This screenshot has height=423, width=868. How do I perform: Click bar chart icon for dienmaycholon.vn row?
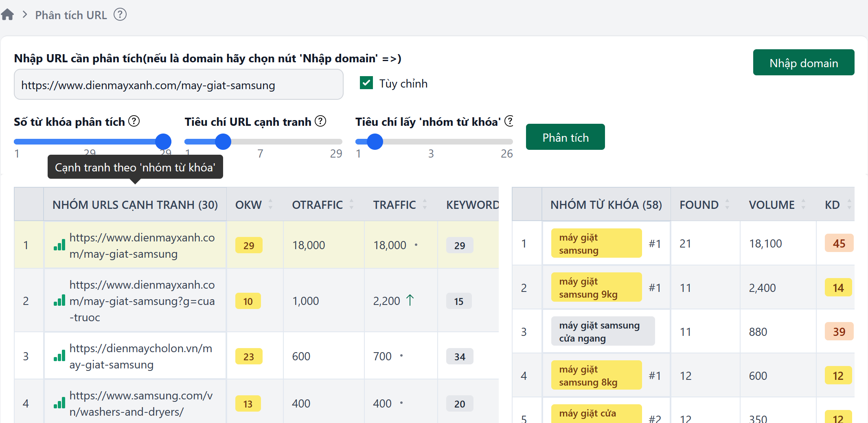pos(59,356)
